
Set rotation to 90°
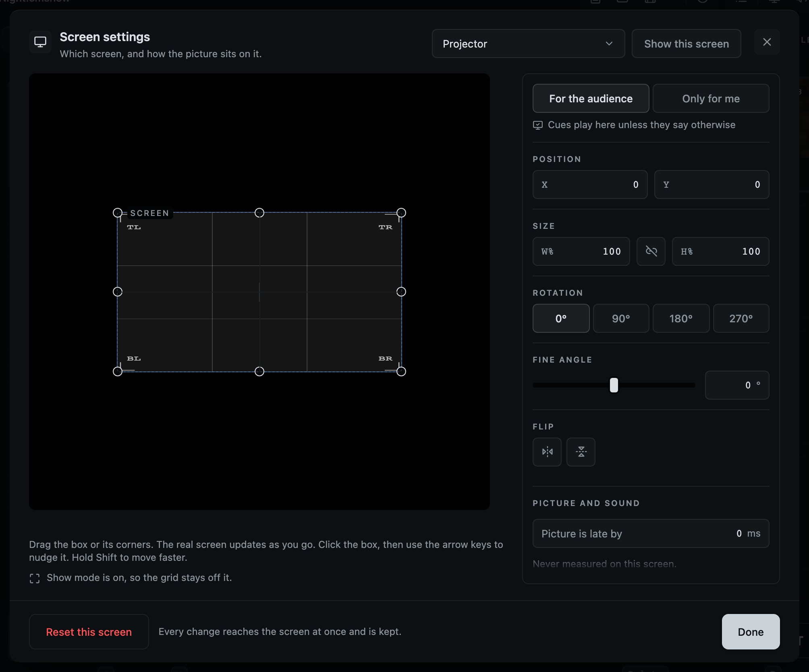(x=621, y=318)
